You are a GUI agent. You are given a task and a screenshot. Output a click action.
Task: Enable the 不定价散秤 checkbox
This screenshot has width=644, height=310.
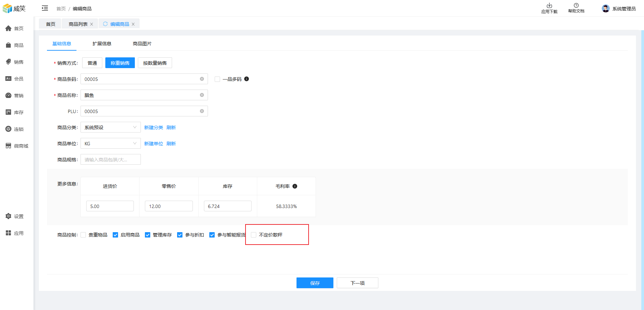click(x=254, y=235)
